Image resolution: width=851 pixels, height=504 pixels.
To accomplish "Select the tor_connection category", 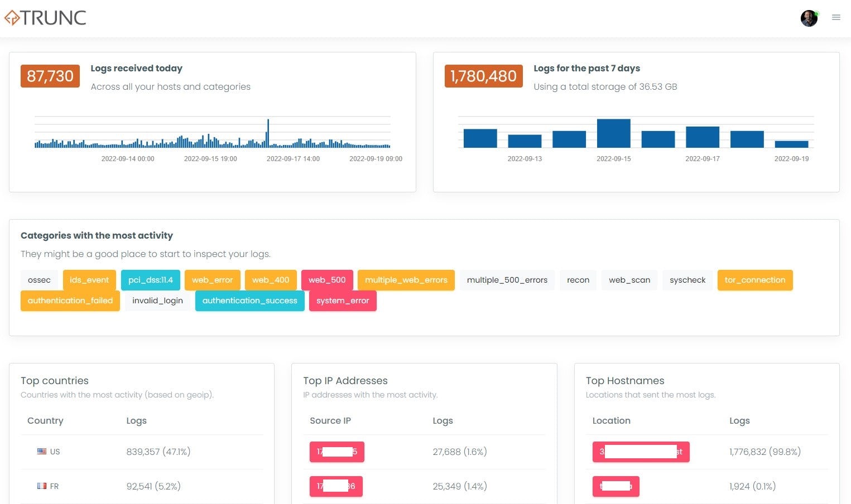I will point(755,280).
